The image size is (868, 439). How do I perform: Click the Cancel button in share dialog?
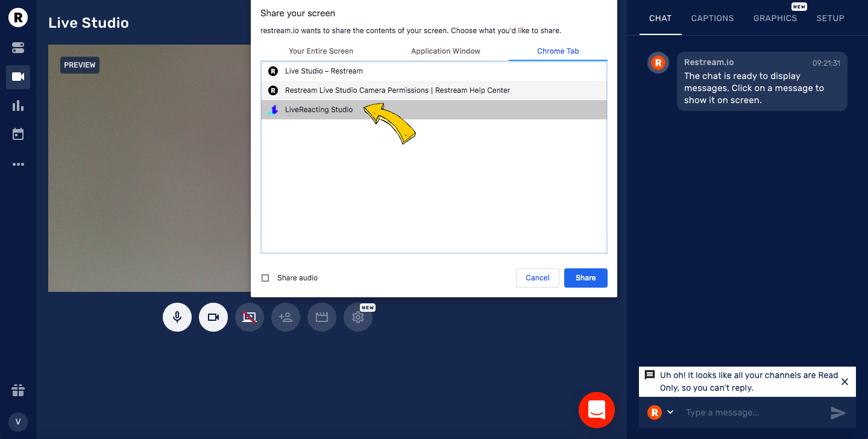coord(538,278)
